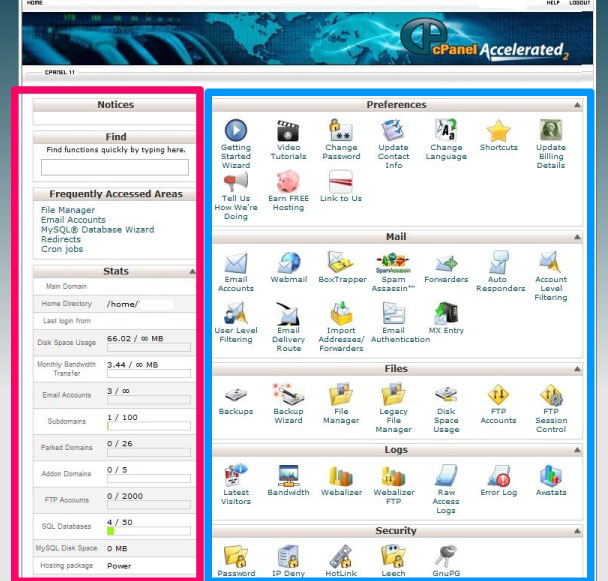Open the Error Log icon
608x581 pixels.
point(498,476)
